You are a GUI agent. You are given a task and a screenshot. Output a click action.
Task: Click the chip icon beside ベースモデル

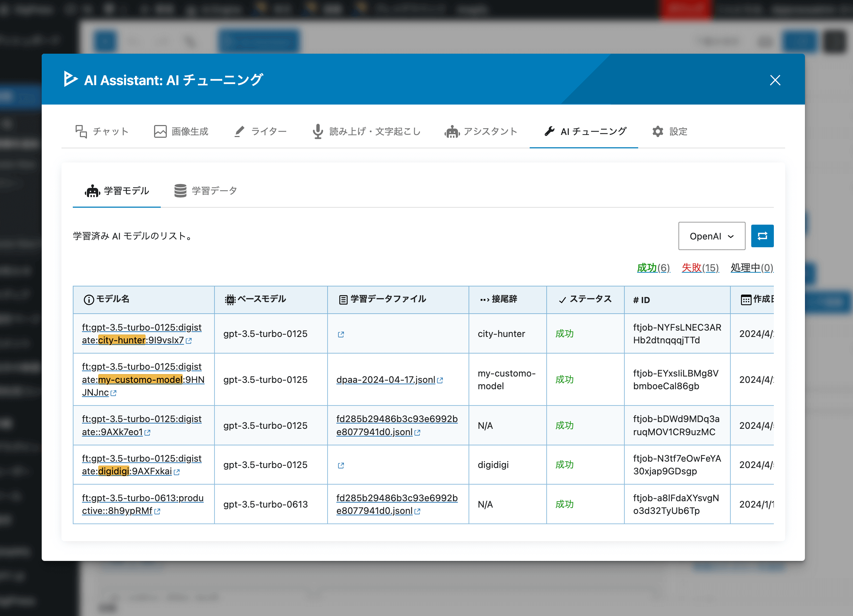coord(230,300)
